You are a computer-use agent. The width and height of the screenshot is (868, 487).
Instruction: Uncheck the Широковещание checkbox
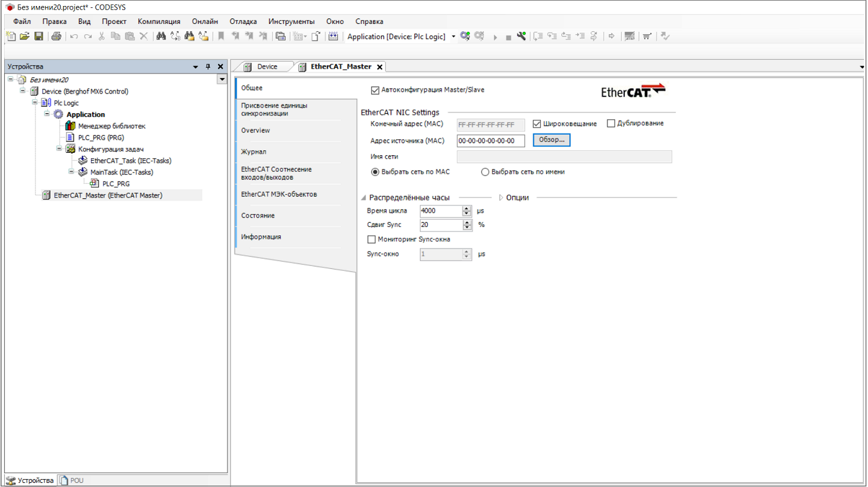coord(537,124)
